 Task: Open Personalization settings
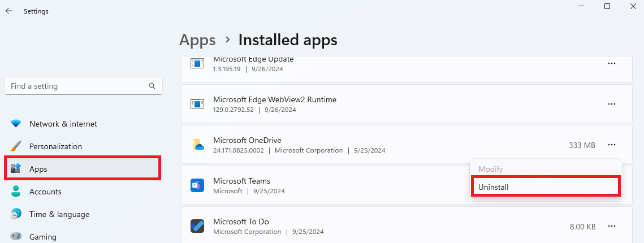click(55, 146)
